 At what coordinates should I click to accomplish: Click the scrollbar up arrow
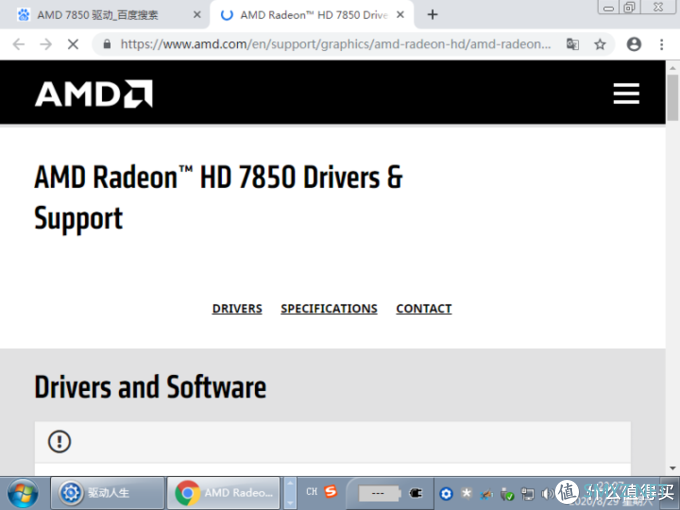point(673,68)
